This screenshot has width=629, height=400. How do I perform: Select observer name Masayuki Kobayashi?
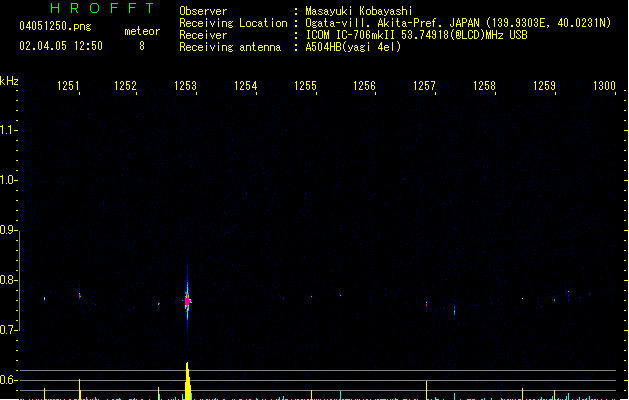[x=359, y=11]
